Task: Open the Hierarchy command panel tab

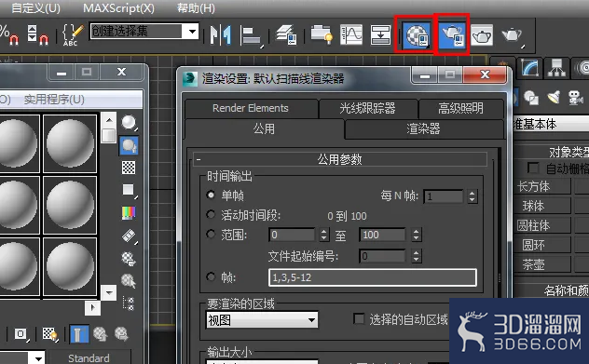Action: tap(556, 68)
